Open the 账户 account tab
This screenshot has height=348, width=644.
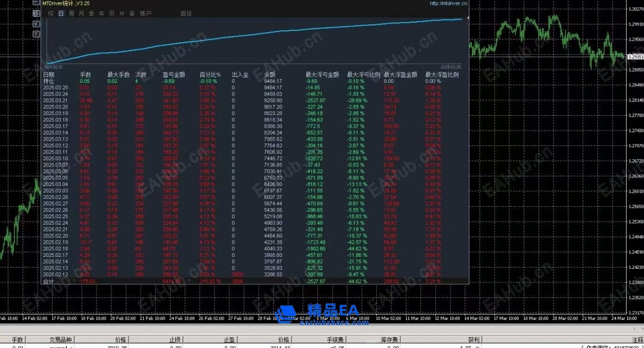point(145,13)
